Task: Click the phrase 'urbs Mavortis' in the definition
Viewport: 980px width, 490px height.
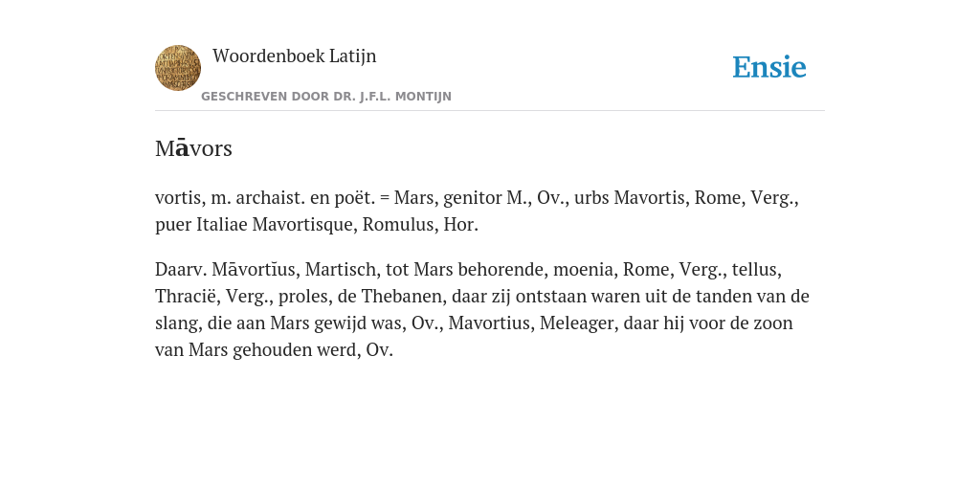Action: (x=630, y=197)
